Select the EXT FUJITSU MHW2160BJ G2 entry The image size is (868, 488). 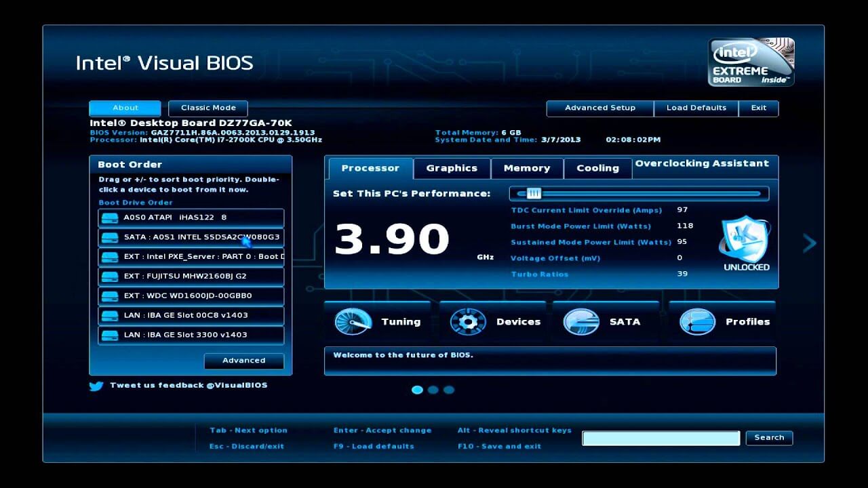coord(191,277)
